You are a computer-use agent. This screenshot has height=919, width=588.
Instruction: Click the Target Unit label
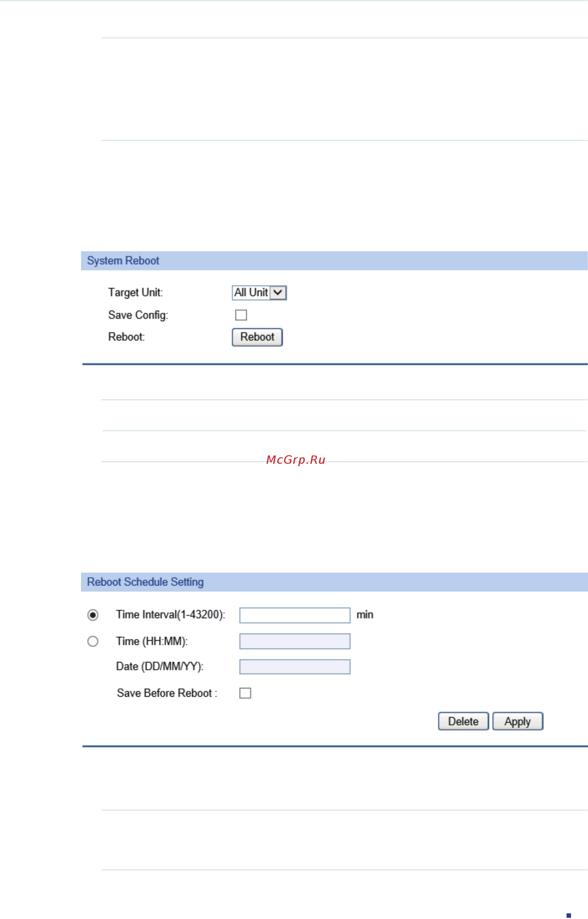click(x=136, y=293)
